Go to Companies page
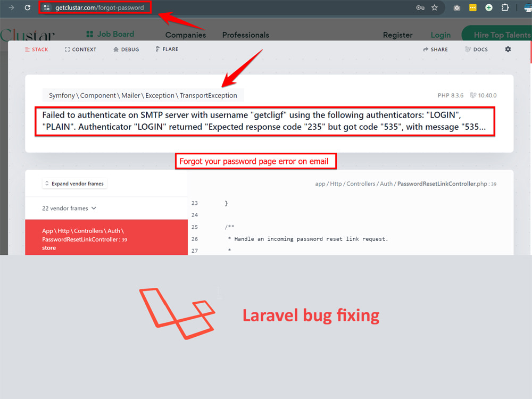This screenshot has height=399, width=532. click(x=186, y=35)
